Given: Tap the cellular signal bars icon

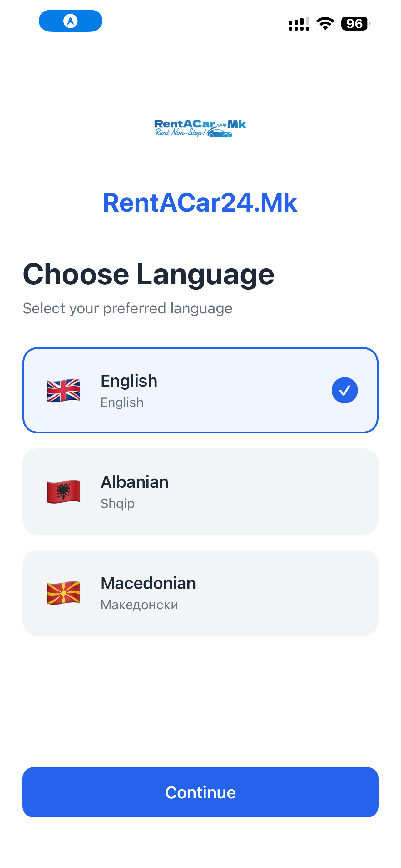Looking at the screenshot, I should click(x=299, y=23).
